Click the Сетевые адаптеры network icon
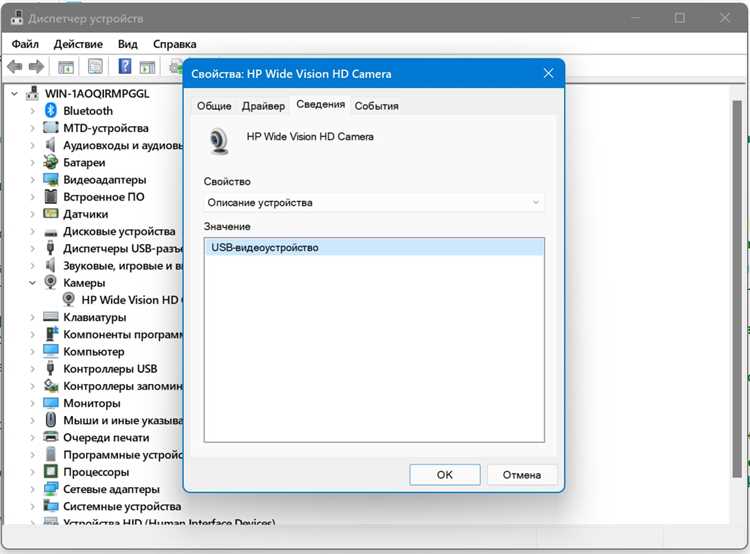This screenshot has height=554, width=750. click(x=51, y=488)
